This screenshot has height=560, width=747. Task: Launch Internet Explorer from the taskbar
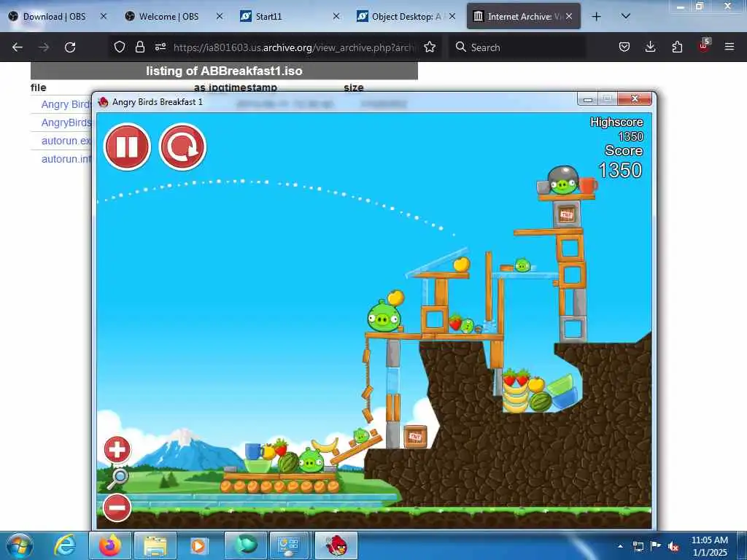click(65, 545)
